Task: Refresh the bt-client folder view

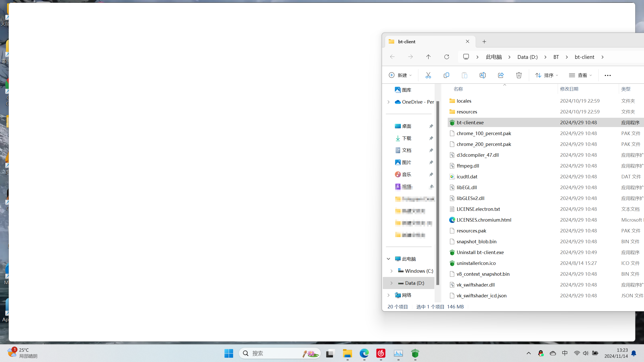Action: click(x=446, y=57)
